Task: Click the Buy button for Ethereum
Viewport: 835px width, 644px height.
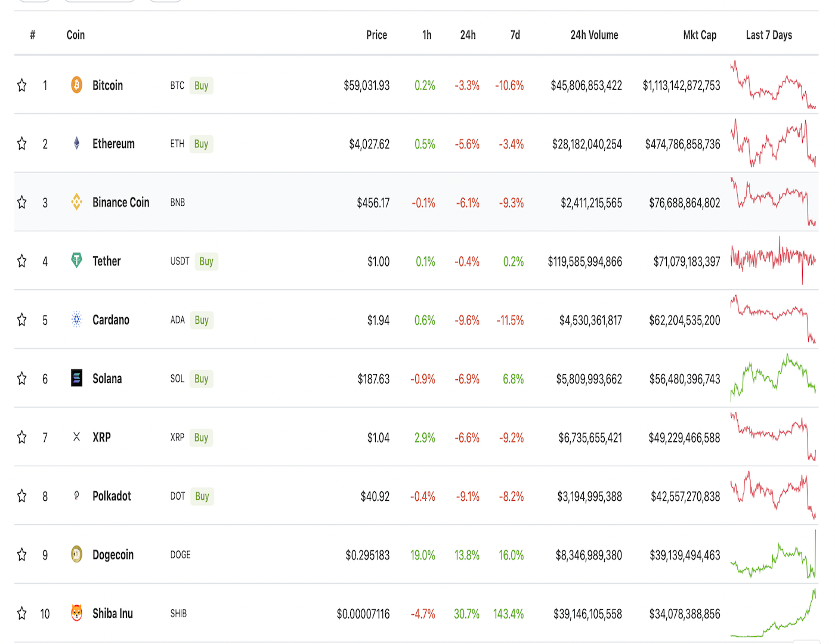Action: 201,144
